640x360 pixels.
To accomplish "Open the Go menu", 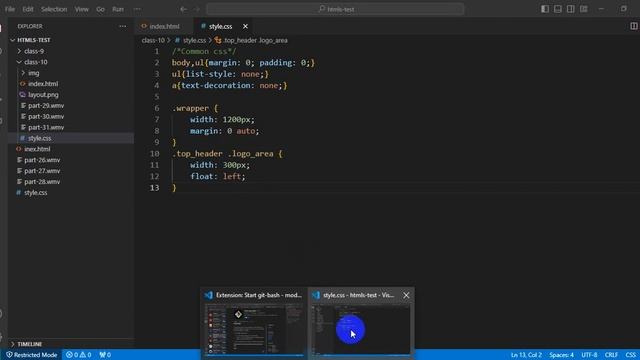I will 100,9.
